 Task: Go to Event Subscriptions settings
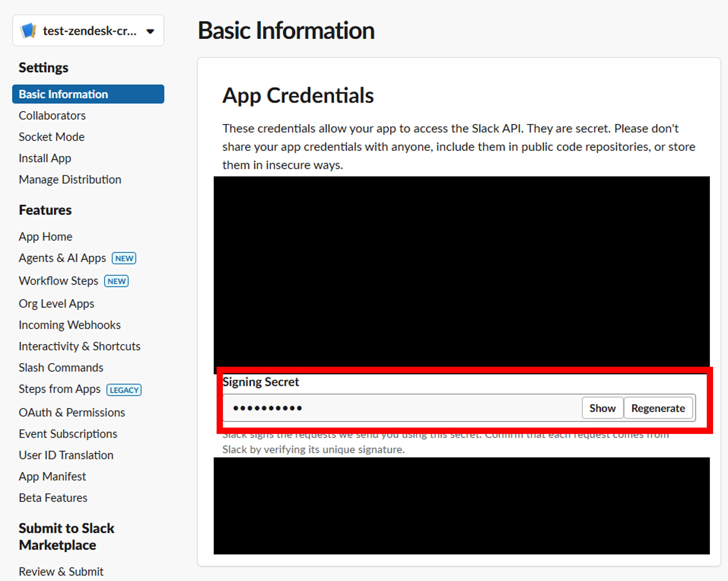tap(68, 434)
